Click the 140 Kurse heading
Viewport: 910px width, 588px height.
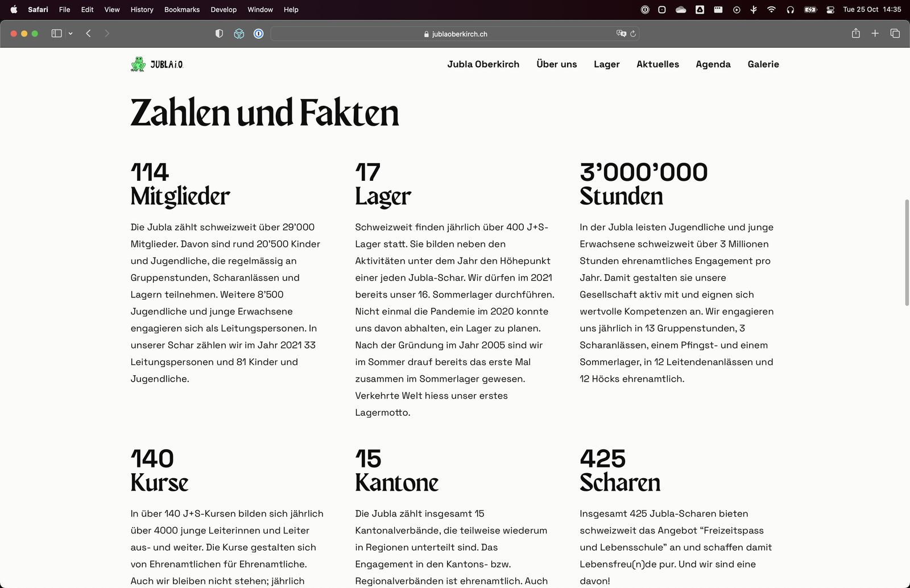click(x=159, y=471)
